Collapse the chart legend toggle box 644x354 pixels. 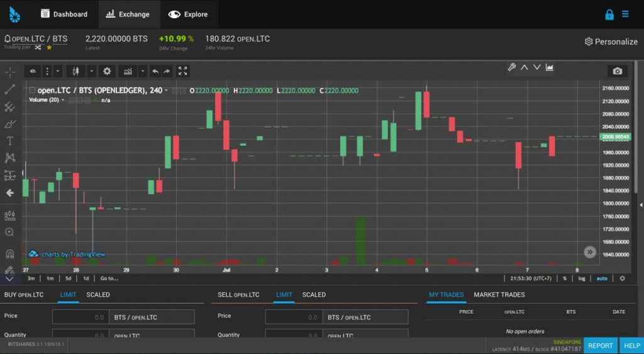[32, 91]
